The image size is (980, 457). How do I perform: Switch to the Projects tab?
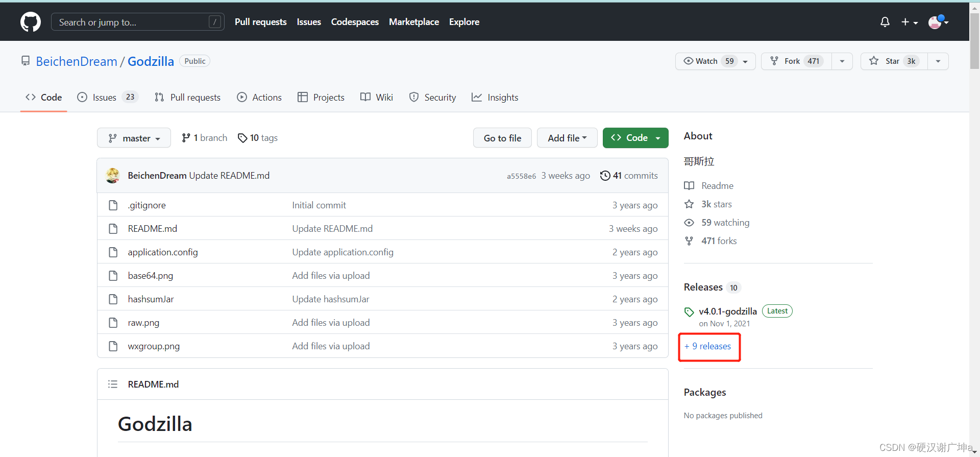click(x=321, y=98)
